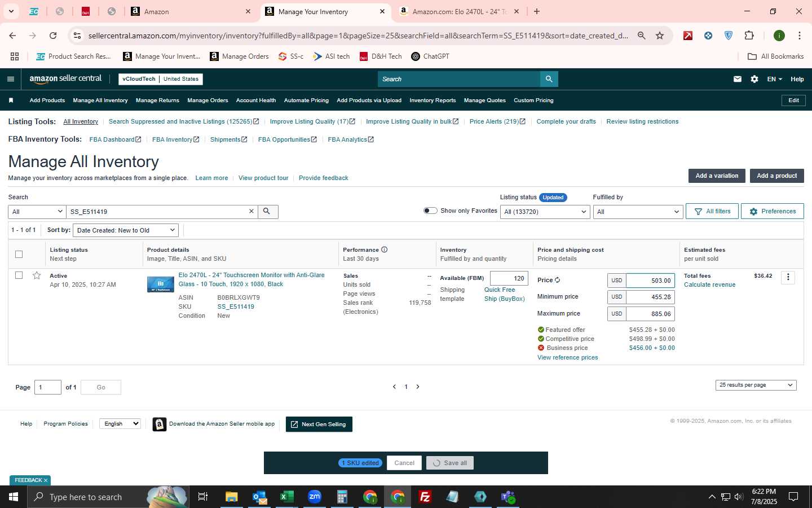812x508 pixels.
Task: Open the 25 results per page dropdown
Action: (x=756, y=385)
